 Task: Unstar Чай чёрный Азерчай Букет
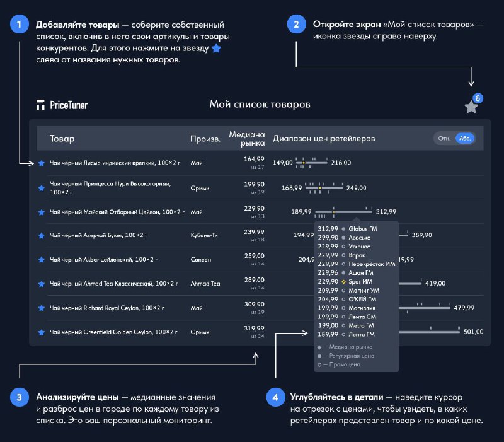pos(42,236)
